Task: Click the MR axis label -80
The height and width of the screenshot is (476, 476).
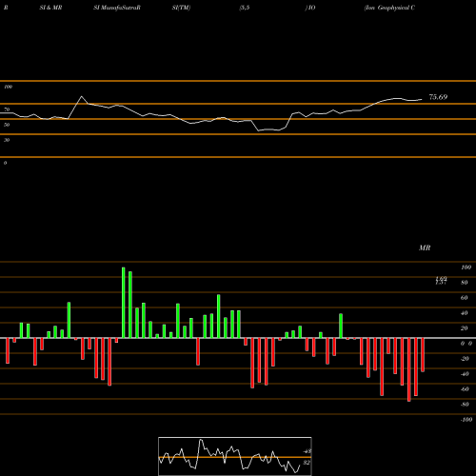Action: [465, 405]
